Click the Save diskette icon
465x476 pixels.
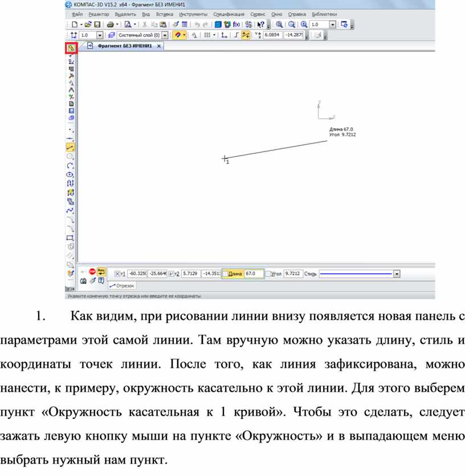coord(97,25)
